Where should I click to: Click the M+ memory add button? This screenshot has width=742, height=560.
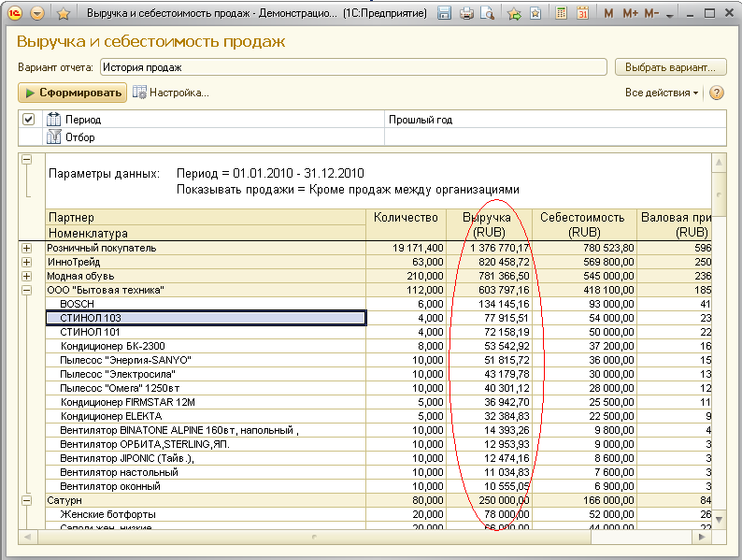(630, 14)
